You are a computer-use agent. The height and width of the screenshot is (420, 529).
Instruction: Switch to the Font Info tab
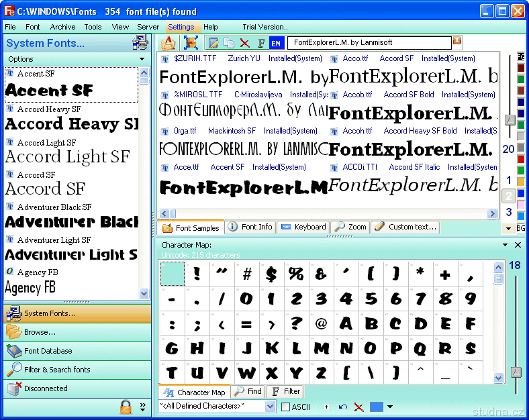(x=250, y=227)
